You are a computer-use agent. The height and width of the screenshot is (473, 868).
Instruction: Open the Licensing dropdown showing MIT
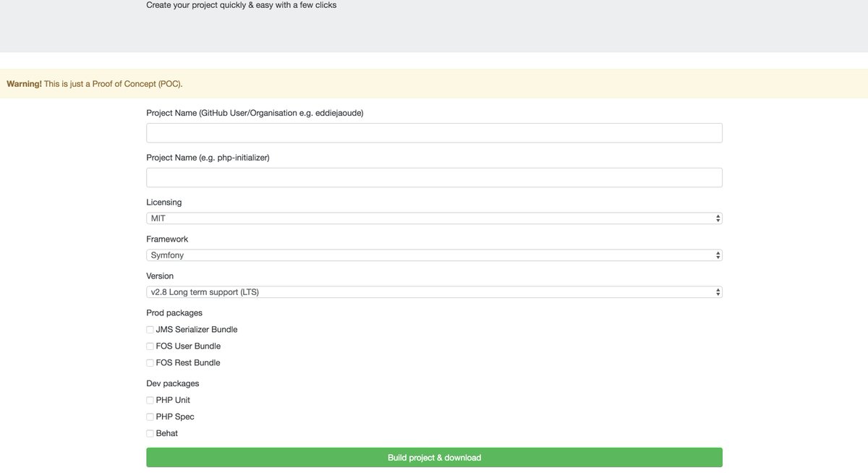[x=434, y=218]
